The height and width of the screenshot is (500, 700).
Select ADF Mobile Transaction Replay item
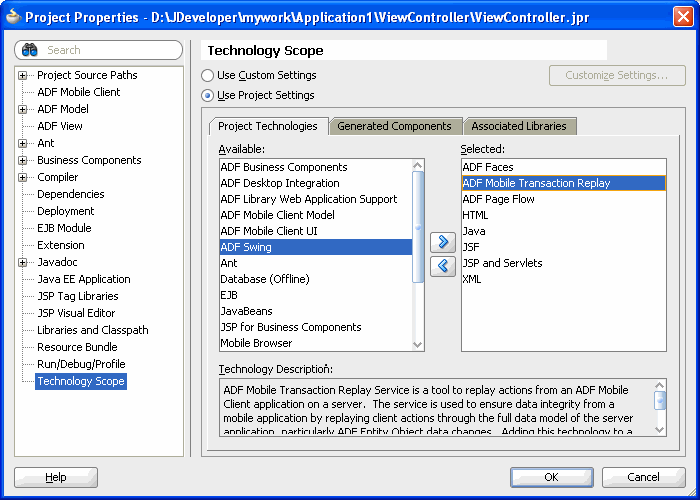click(564, 183)
